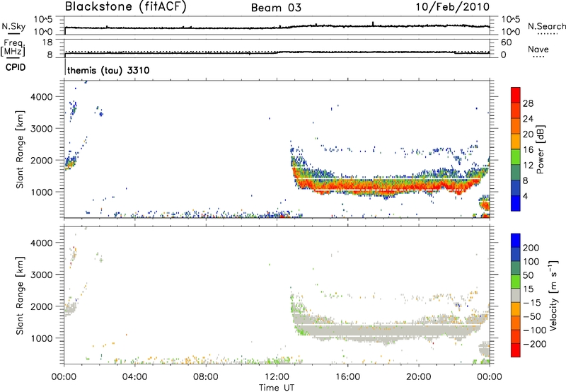The image size is (566, 392).
Task: Click the "-100" value on velocity colorbar
Action: click(535, 330)
